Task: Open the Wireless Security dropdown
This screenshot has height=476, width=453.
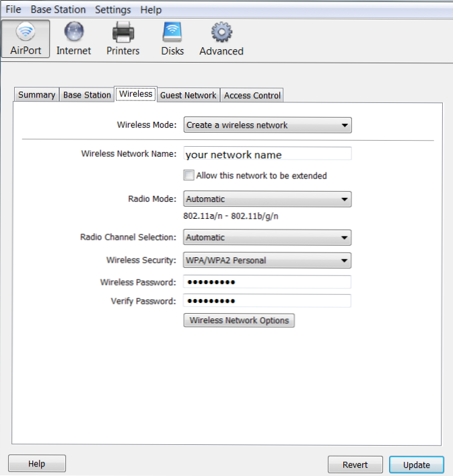Action: click(x=267, y=261)
